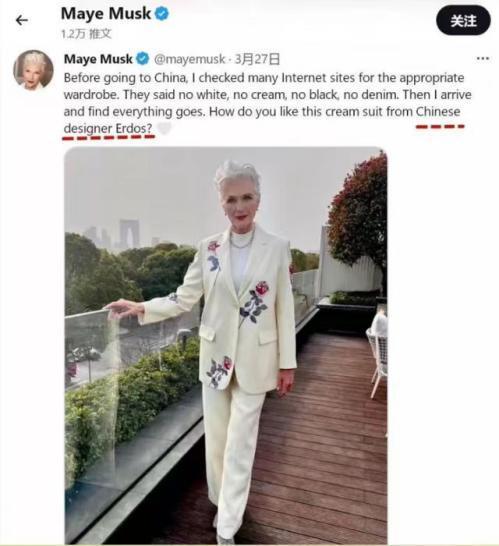499x546 pixels.
Task: Click the bold Maye Musk tweet author name
Action: 98,59
